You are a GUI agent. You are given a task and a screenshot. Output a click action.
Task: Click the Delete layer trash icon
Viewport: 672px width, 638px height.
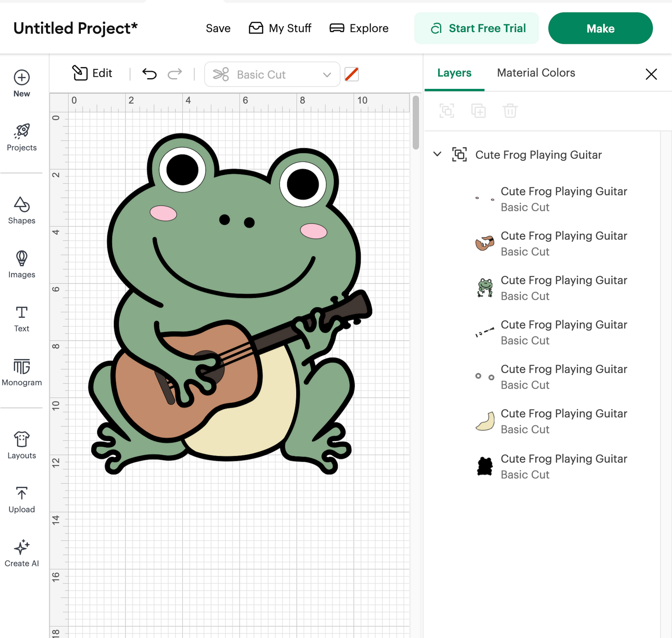(x=510, y=111)
